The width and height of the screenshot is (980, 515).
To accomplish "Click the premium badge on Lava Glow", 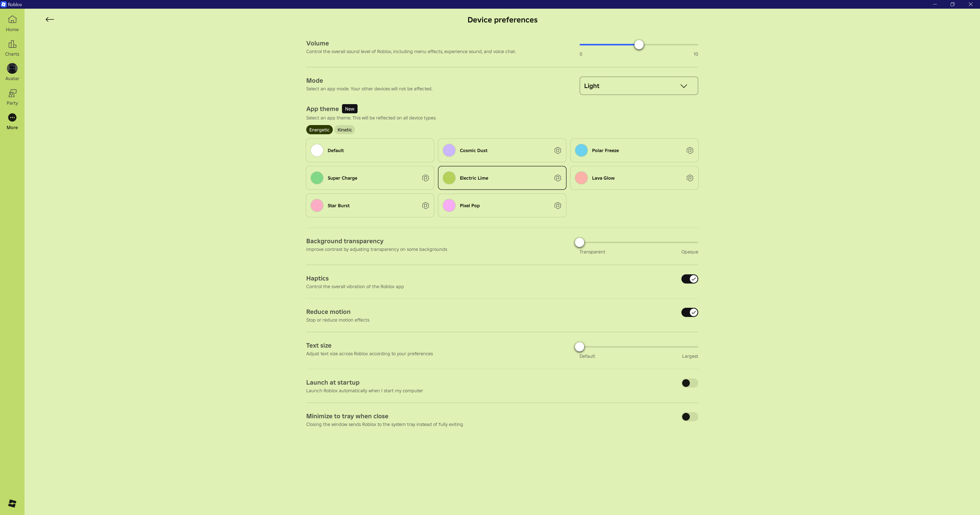I will pos(690,178).
